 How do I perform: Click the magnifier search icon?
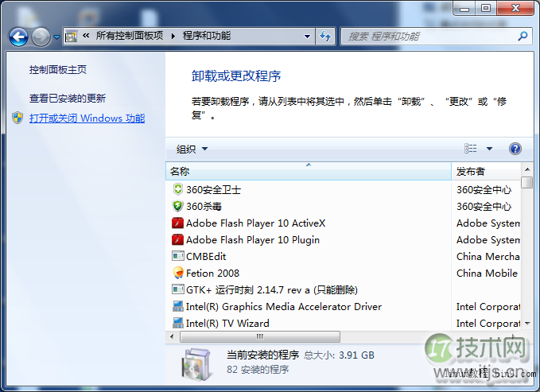523,36
